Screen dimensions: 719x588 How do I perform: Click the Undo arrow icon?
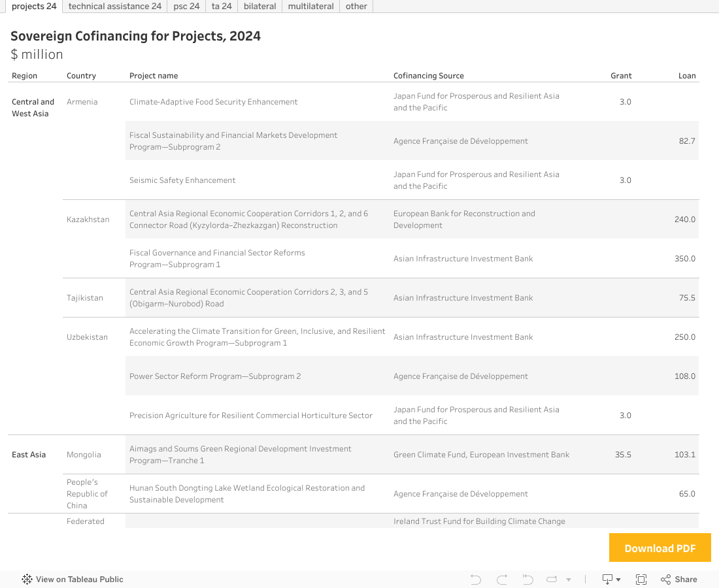[476, 580]
